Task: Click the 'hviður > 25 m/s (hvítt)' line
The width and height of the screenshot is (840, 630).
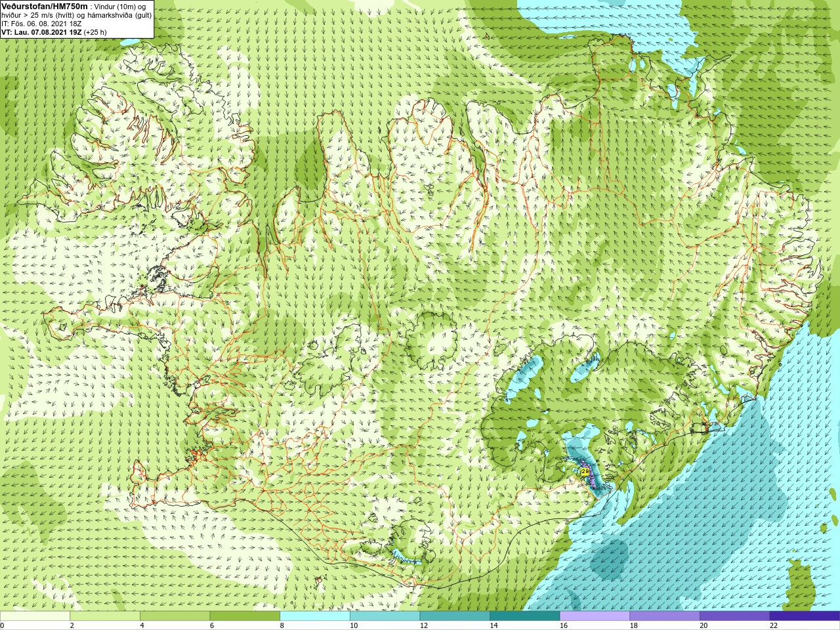Action: pyautogui.click(x=39, y=15)
